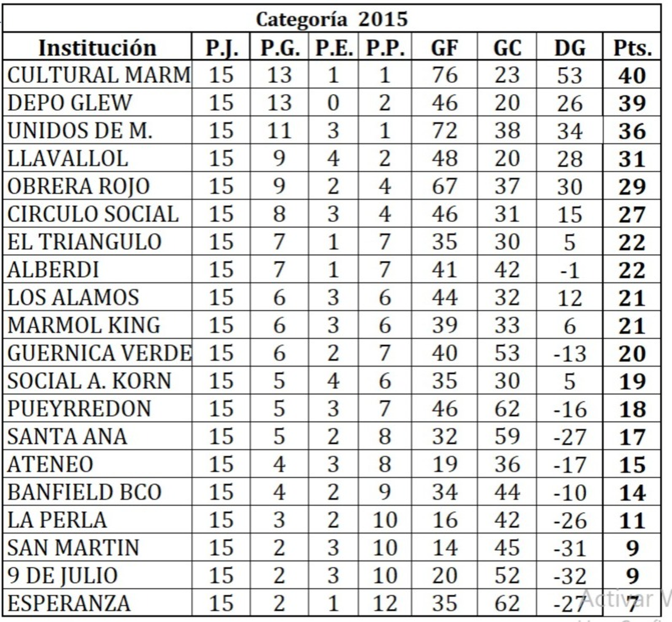Select the ESPERANZA team cell
This screenshot has width=672, height=622.
[x=97, y=603]
